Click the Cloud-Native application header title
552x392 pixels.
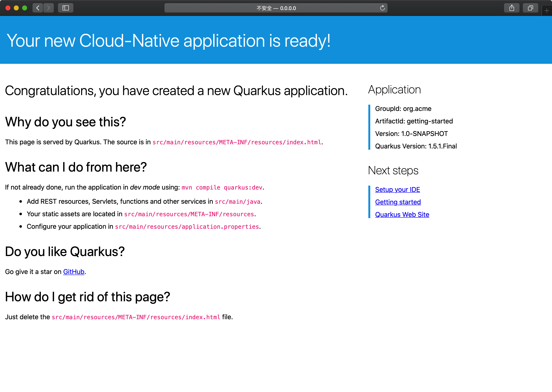pyautogui.click(x=168, y=40)
